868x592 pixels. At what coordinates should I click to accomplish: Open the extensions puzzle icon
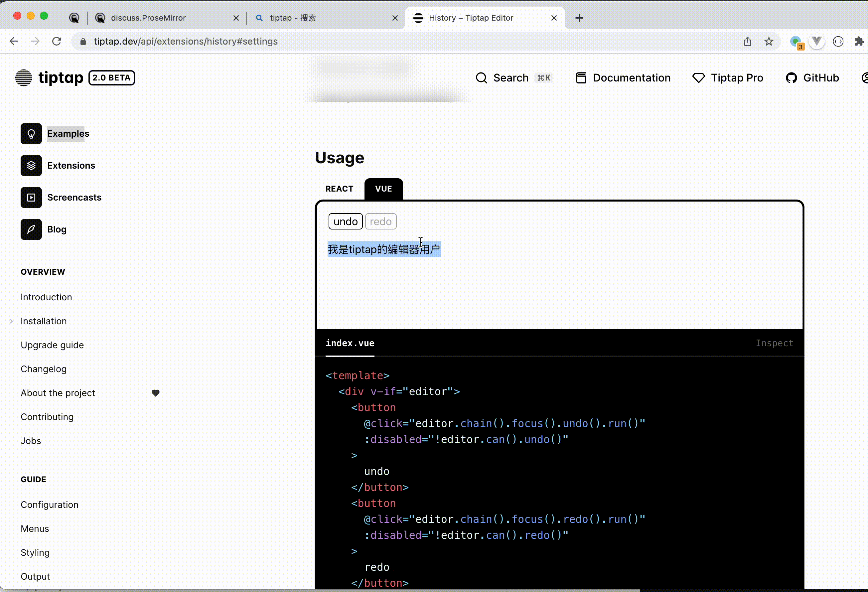point(859,42)
